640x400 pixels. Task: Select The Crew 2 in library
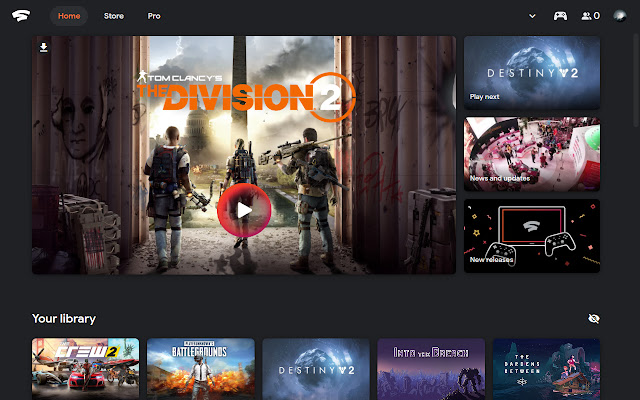(85, 369)
